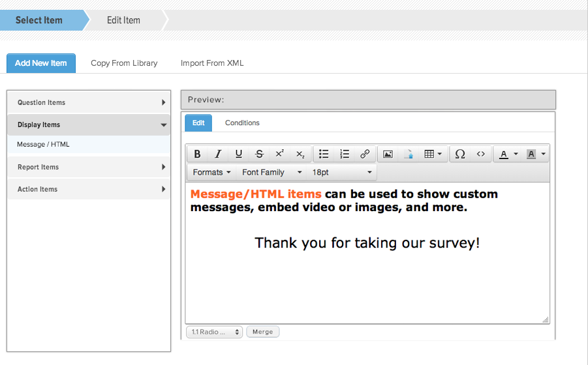
Task: Apply italic formatting
Action: (x=218, y=154)
